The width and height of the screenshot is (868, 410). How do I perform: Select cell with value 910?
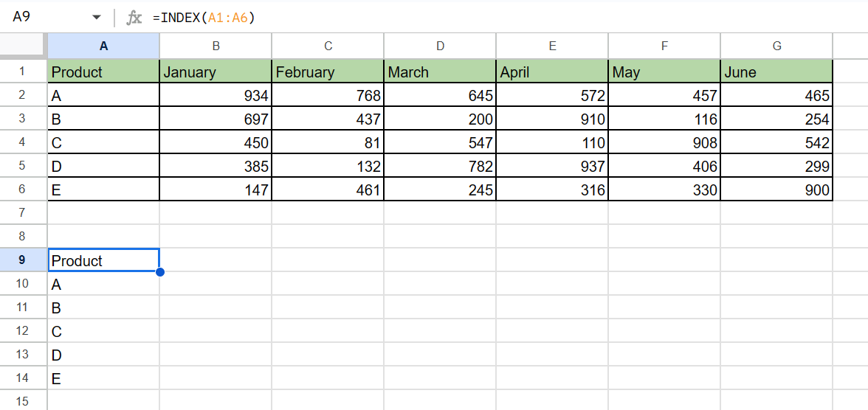(552, 119)
